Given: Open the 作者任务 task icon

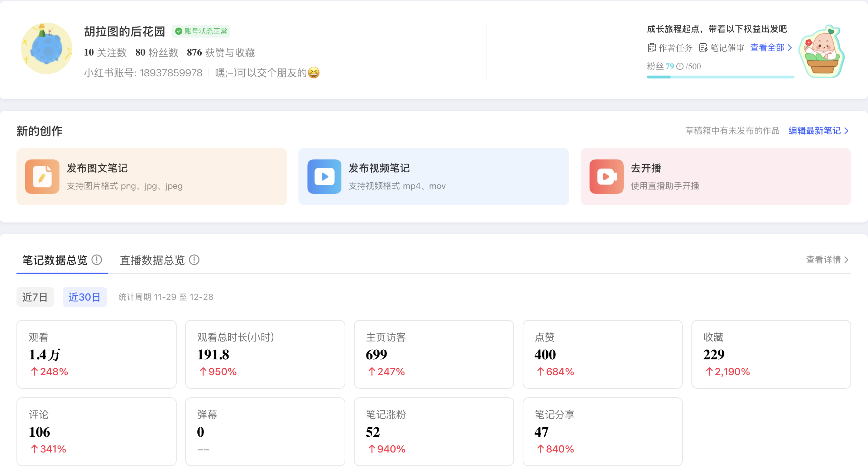Looking at the screenshot, I should pyautogui.click(x=652, y=48).
